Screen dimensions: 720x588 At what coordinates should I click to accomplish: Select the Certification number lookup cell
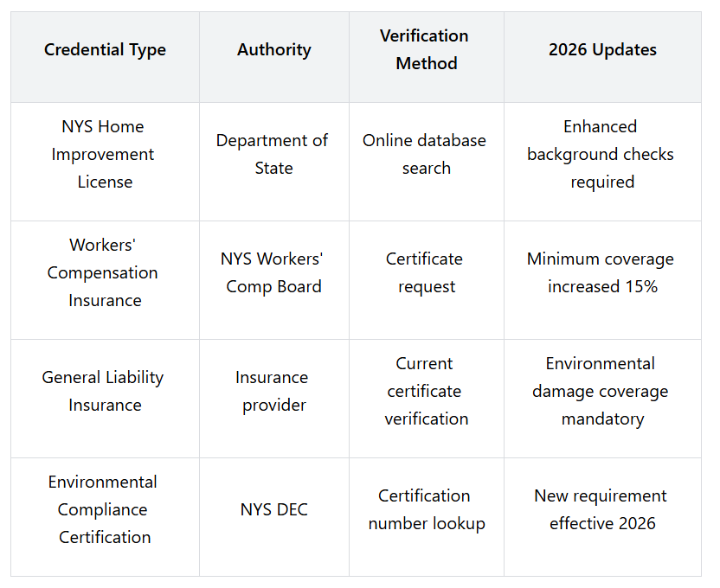pos(425,509)
